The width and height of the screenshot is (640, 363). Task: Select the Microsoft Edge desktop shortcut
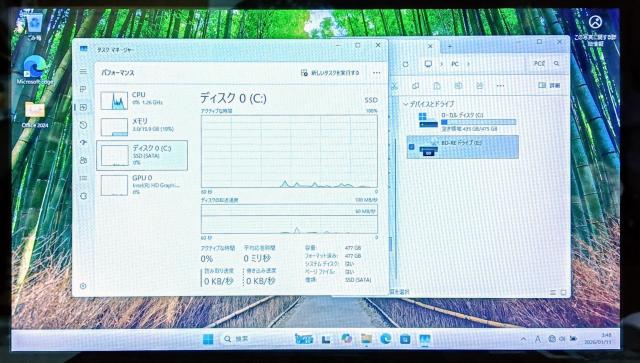35,70
